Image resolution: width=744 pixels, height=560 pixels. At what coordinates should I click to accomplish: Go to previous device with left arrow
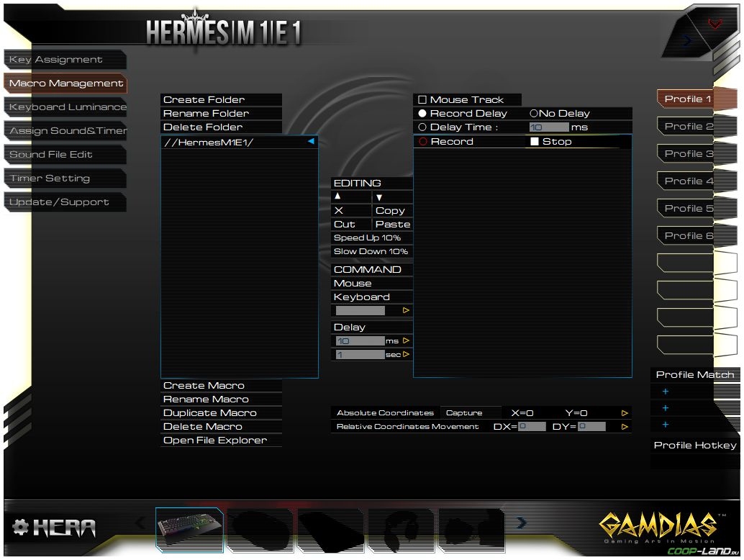(x=140, y=523)
